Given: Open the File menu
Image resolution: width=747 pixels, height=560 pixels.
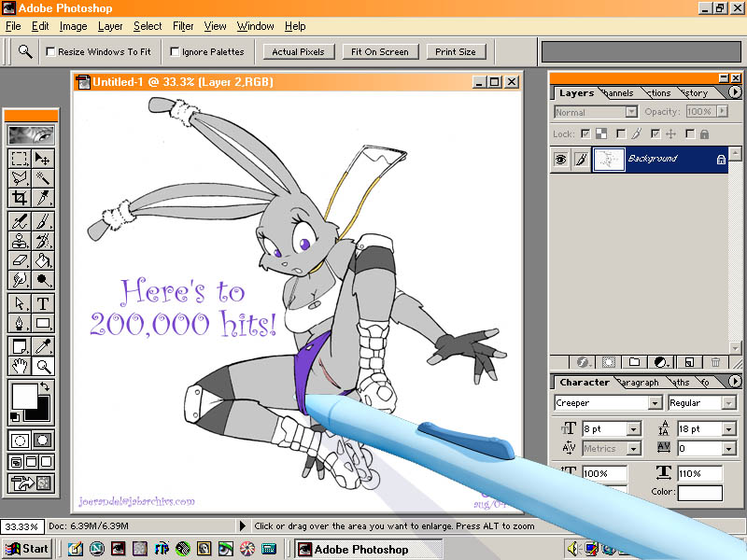Looking at the screenshot, I should 13,26.
